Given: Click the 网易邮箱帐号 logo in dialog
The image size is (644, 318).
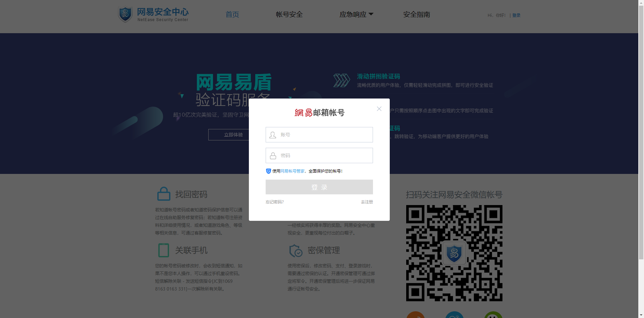Looking at the screenshot, I should (x=319, y=113).
